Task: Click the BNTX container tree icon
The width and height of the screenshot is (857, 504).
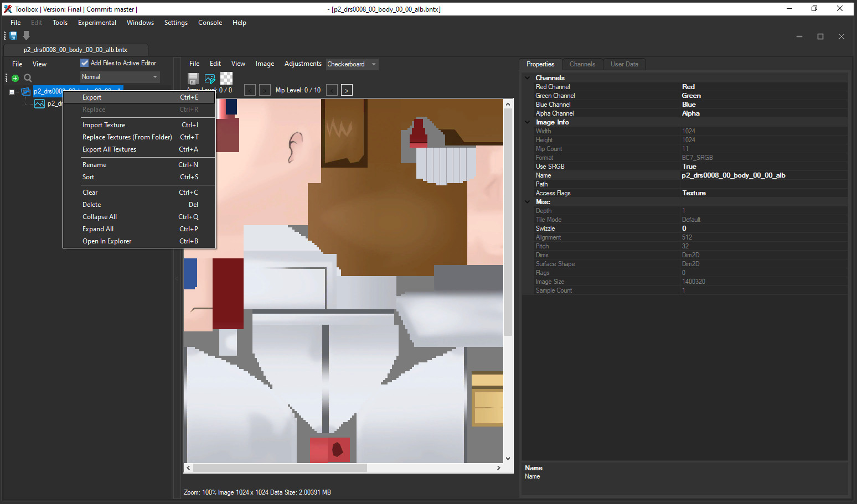Action: (x=26, y=91)
